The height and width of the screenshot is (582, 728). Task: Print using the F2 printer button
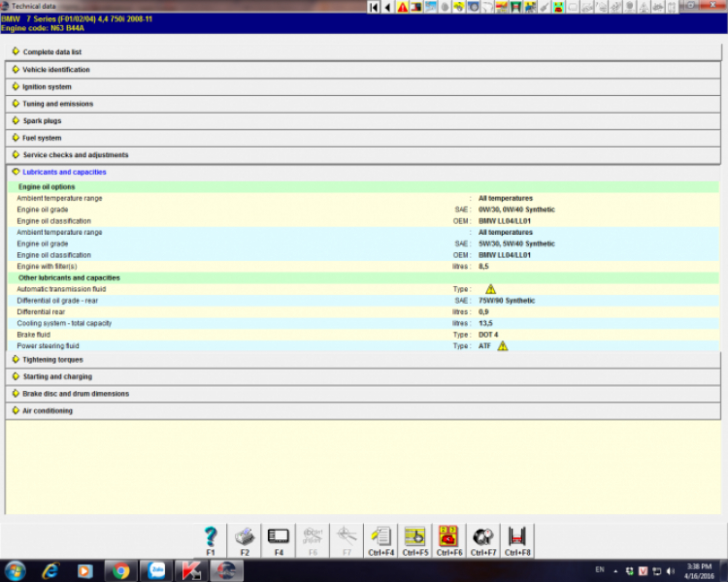tap(245, 540)
